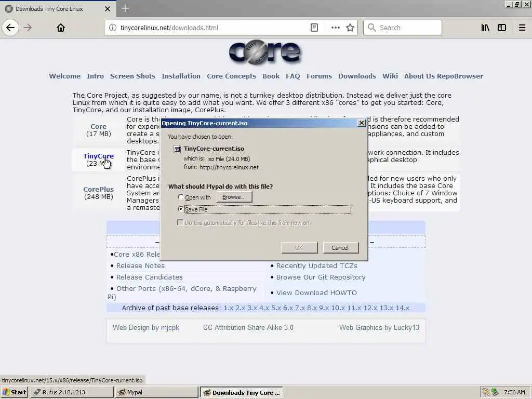Open the Welcome navigation item
This screenshot has width=532, height=399.
click(65, 76)
